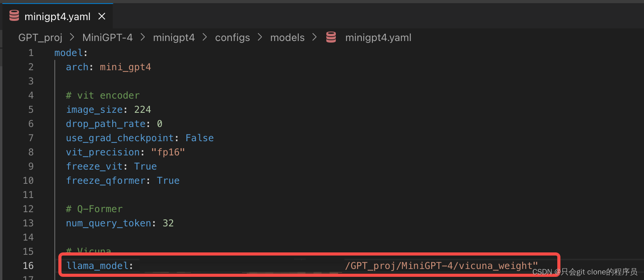The height and width of the screenshot is (280, 644).
Task: Click line number 1 at the top
Action: pyautogui.click(x=31, y=52)
